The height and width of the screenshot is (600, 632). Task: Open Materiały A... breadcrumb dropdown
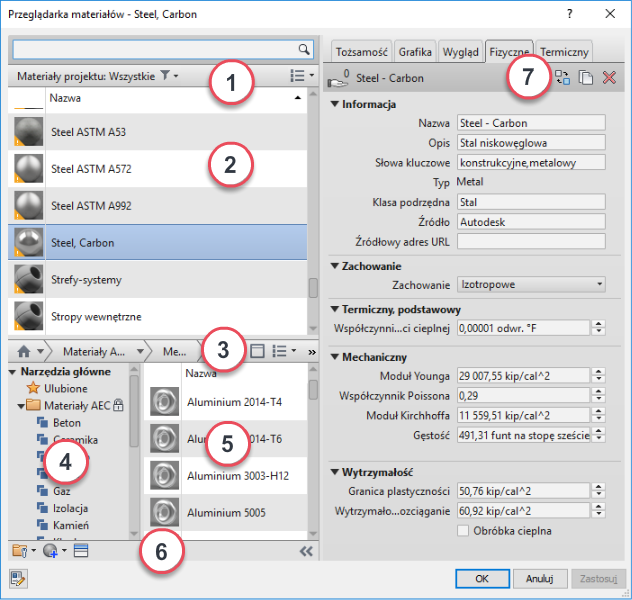pyautogui.click(x=140, y=351)
